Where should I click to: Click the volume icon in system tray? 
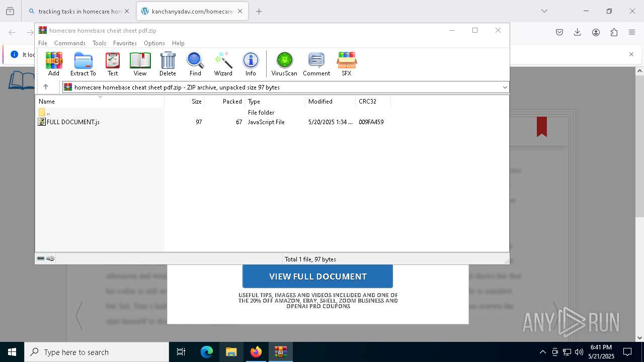579,352
